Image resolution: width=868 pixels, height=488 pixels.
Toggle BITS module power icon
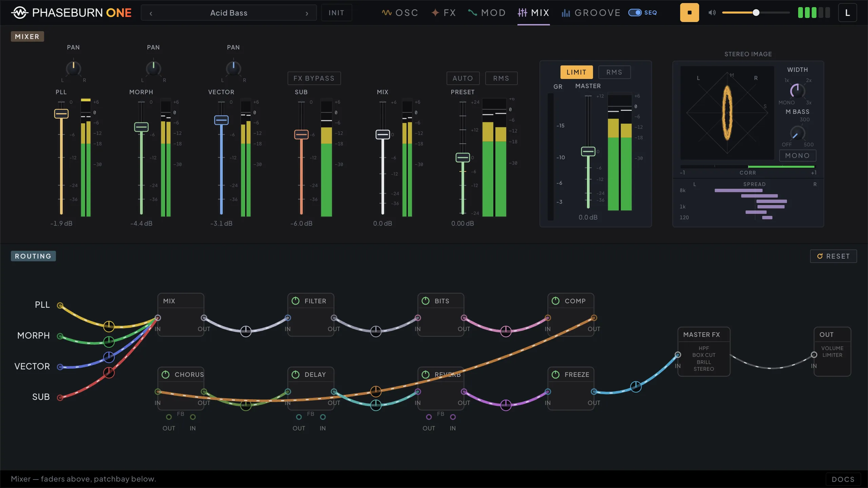click(426, 301)
